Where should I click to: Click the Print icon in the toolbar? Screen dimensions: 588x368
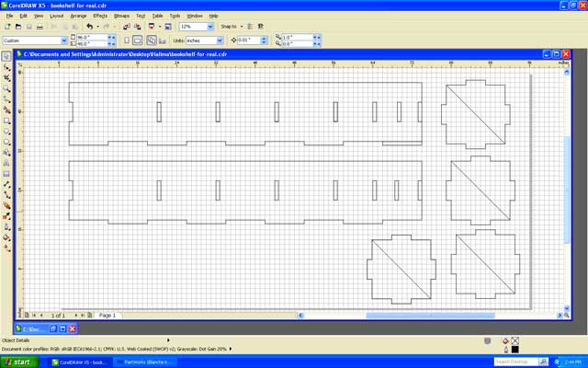pyautogui.click(x=40, y=27)
